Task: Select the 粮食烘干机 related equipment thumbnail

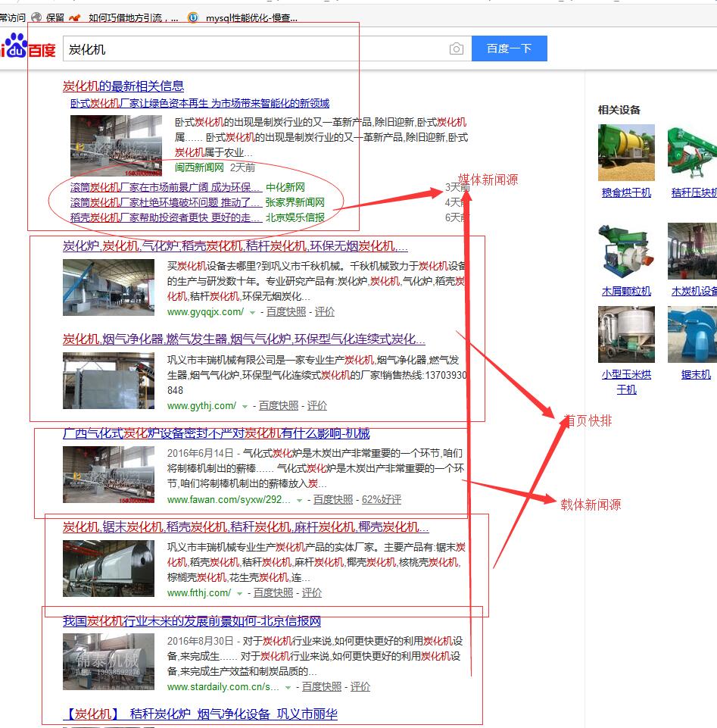Action: pyautogui.click(x=626, y=152)
